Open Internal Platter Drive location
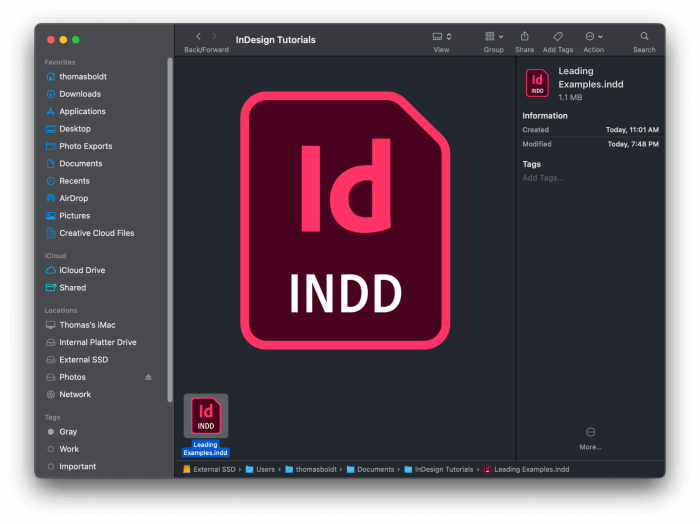700x524 pixels. point(99,343)
